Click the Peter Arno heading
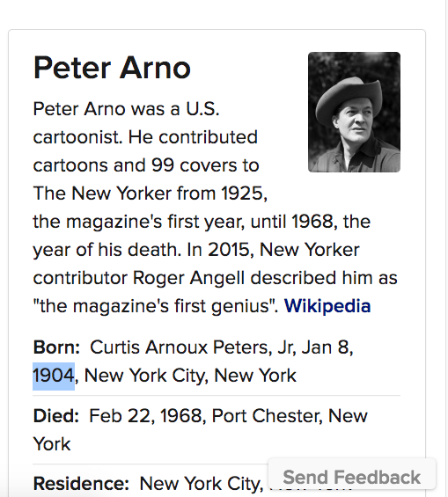Image resolution: width=448 pixels, height=497 pixels. (112, 68)
